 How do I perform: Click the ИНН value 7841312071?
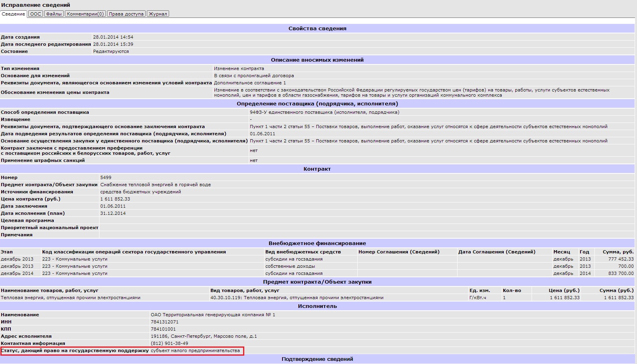(x=164, y=322)
